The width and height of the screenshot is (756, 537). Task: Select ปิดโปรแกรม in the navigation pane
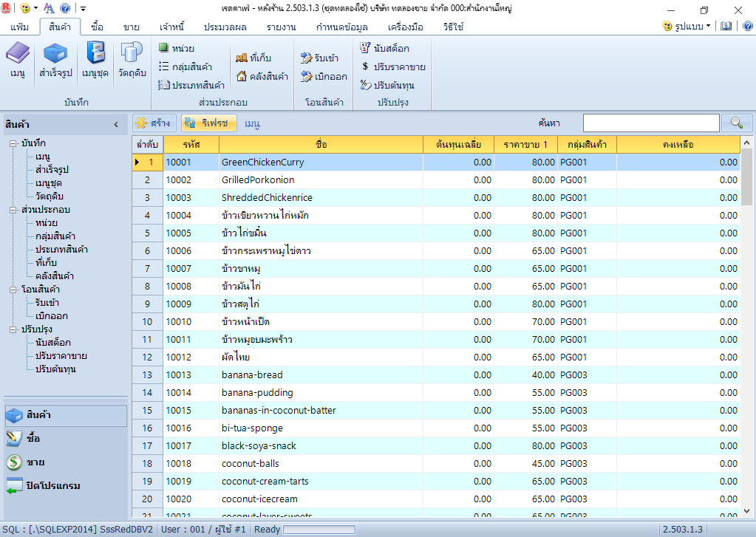point(53,486)
